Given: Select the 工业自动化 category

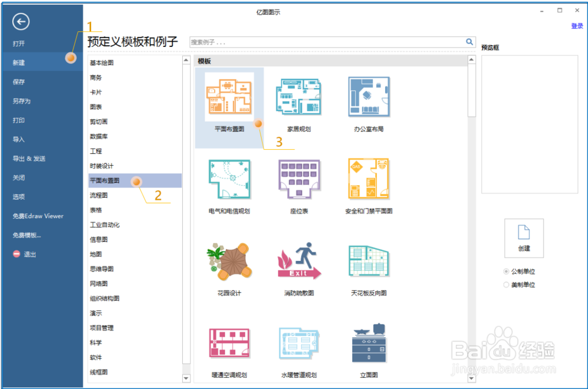Looking at the screenshot, I should tap(105, 224).
